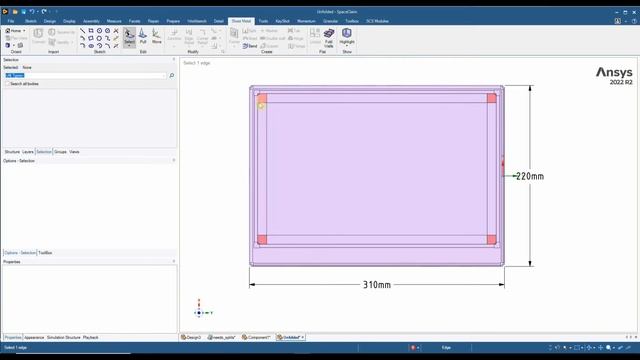Open the Modify group dialog launcher
This screenshot has height=360, width=640.
223,52
